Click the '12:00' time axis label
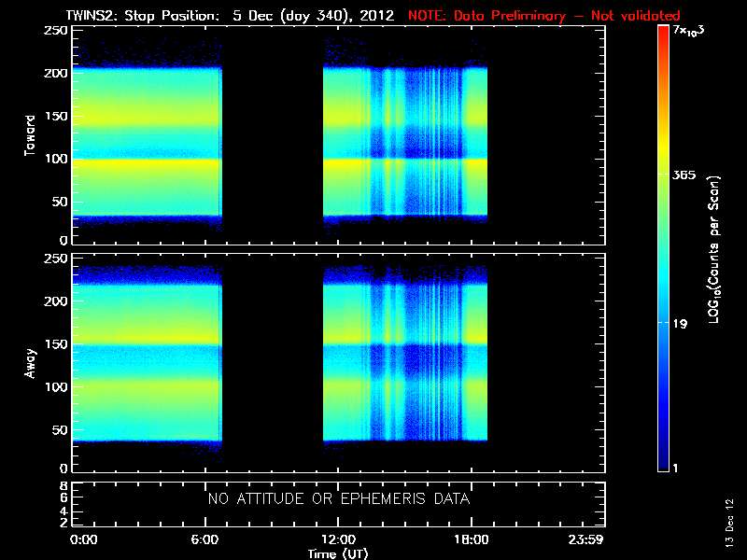This screenshot has height=560, width=747. point(338,540)
